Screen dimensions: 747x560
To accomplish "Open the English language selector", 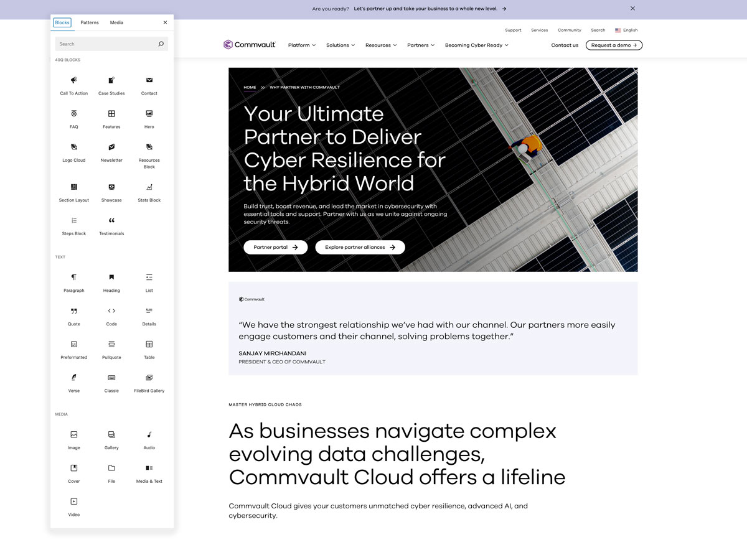I will point(626,30).
